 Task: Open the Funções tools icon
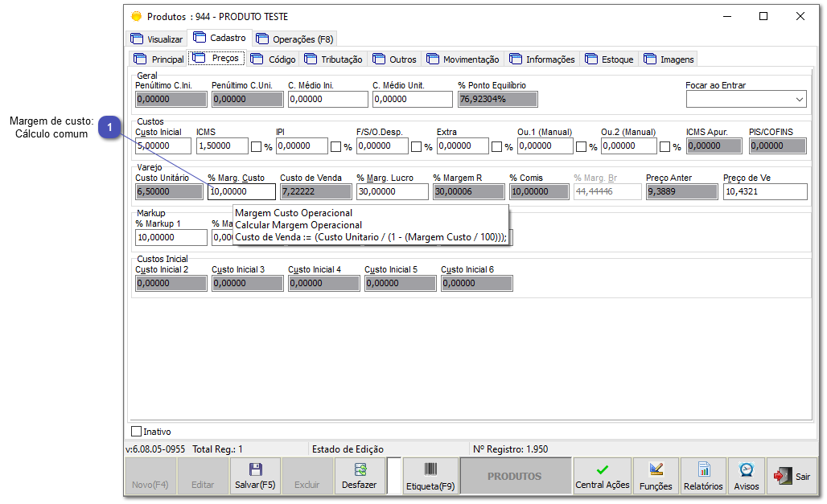(x=656, y=469)
